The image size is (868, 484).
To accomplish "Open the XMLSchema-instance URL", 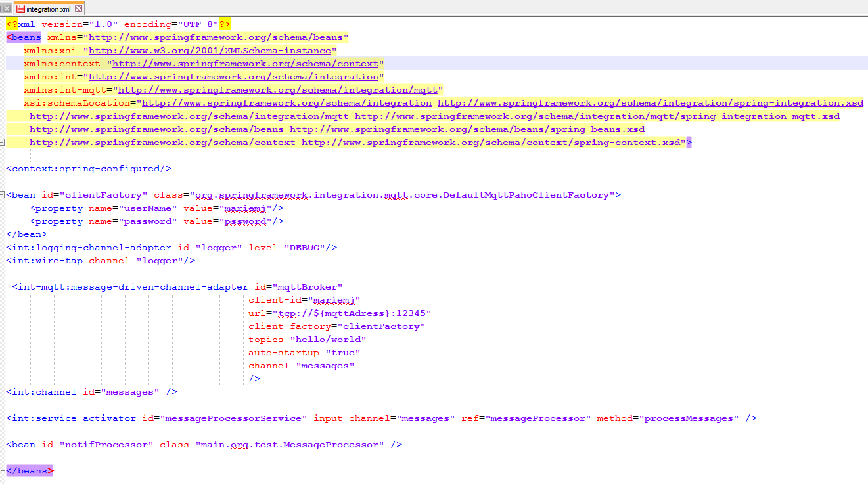I will pos(210,50).
